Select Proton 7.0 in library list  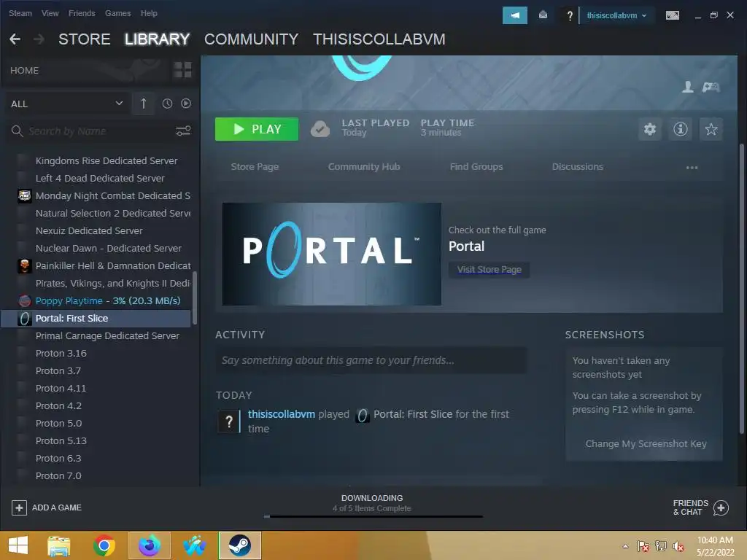point(96,475)
